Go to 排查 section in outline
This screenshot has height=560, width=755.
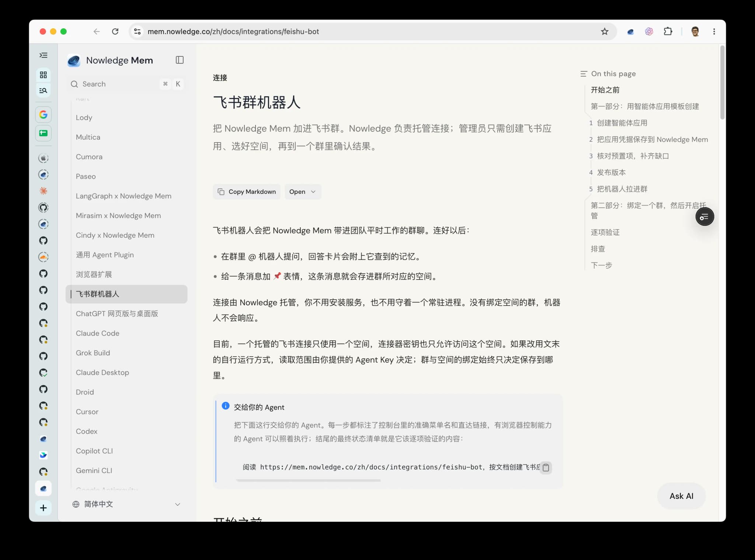tap(598, 249)
